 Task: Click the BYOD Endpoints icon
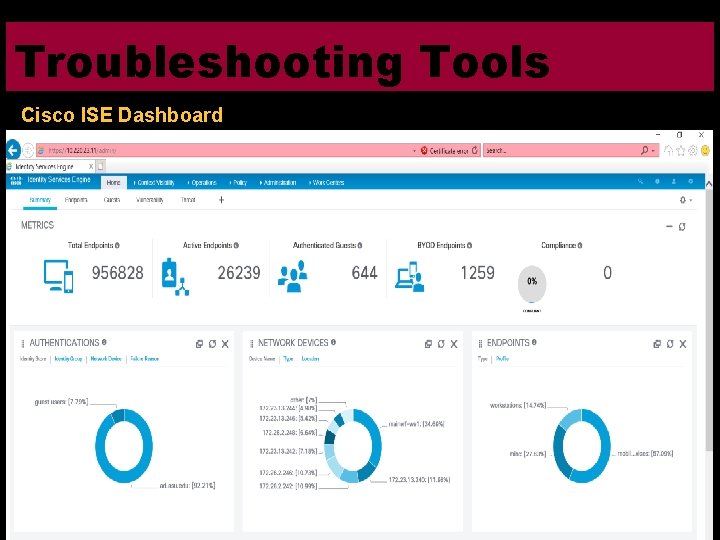[x=410, y=276]
